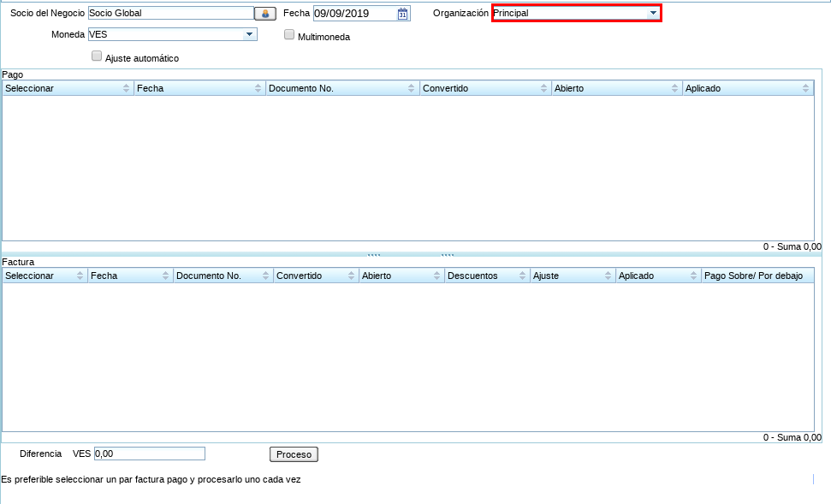The height and width of the screenshot is (504, 831).
Task: Expand the Moneda currency dropdown arrow
Action: (x=249, y=34)
